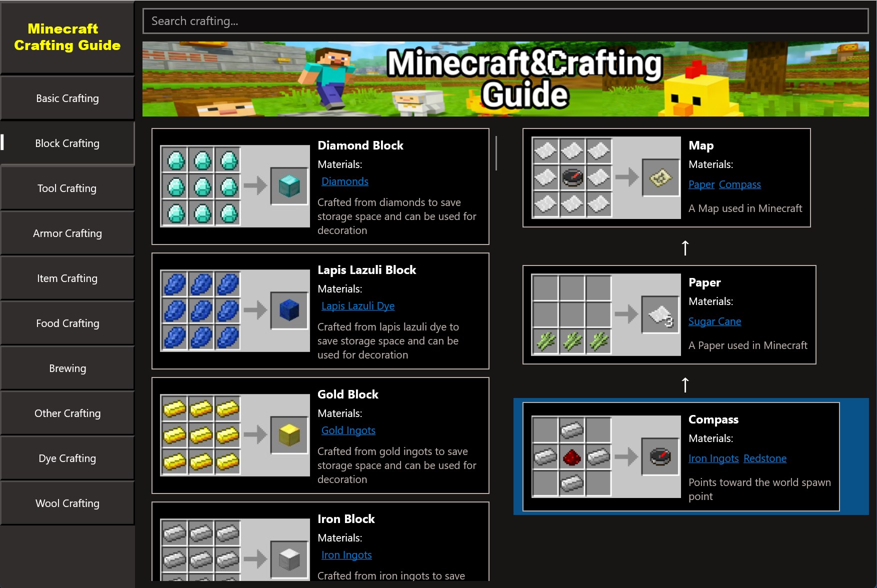Focus the Search crafting input field
The width and height of the screenshot is (877, 588).
(505, 21)
